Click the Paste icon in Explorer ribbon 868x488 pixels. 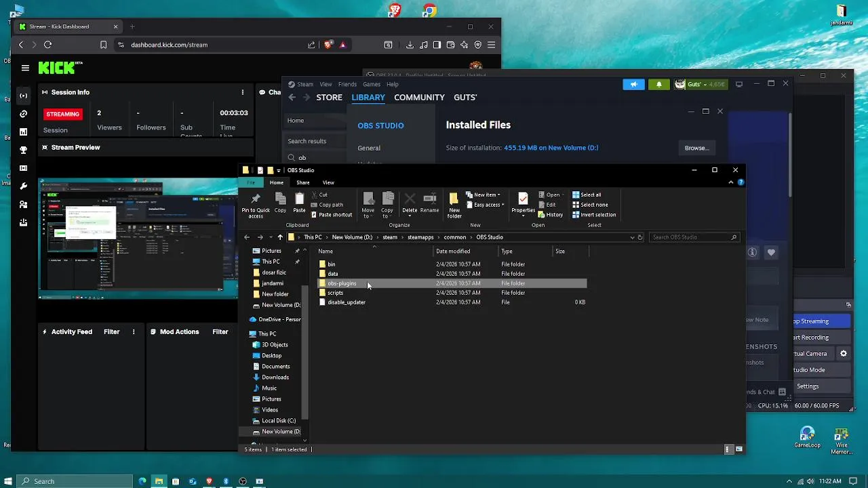299,203
